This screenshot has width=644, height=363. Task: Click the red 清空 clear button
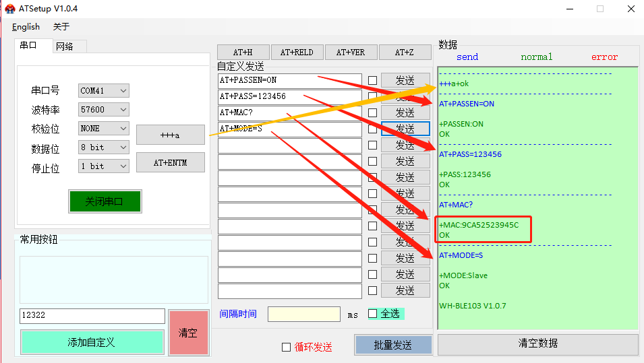pos(187,333)
